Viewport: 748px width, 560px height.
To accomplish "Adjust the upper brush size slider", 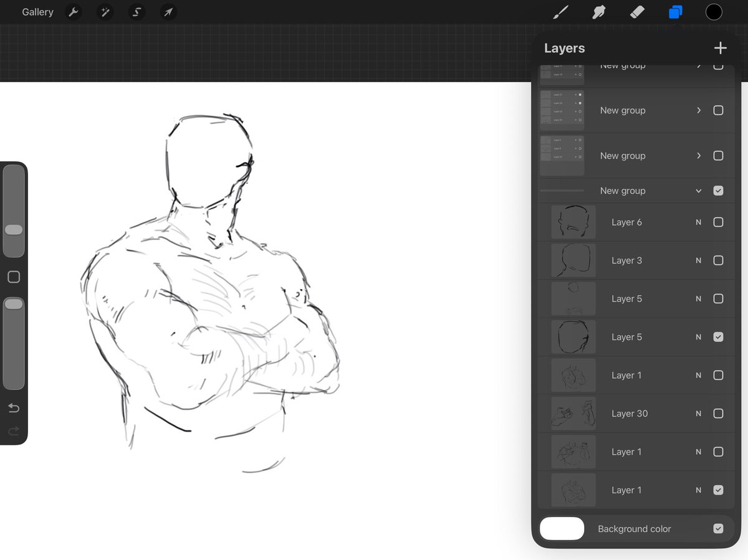I will [14, 211].
